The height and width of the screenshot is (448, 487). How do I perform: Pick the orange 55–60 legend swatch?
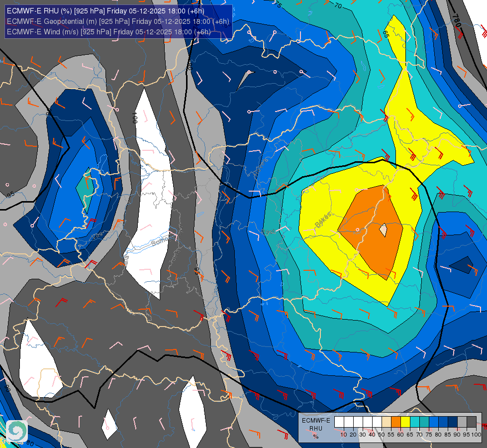[x=396, y=422]
